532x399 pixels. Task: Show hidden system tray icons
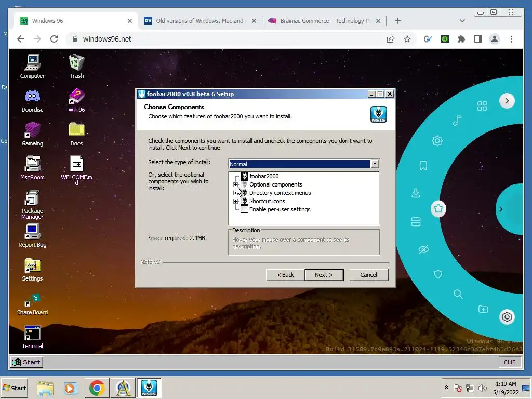[446, 388]
